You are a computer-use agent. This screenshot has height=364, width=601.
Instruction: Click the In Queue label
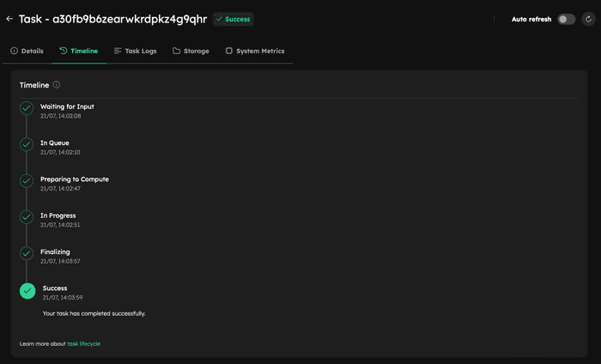(55, 143)
